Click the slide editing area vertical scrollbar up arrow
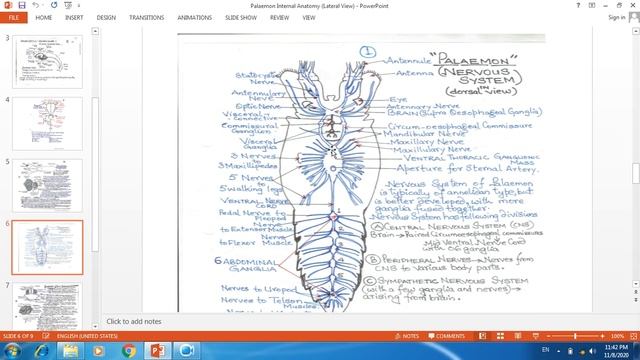640x360 pixels. click(x=636, y=31)
